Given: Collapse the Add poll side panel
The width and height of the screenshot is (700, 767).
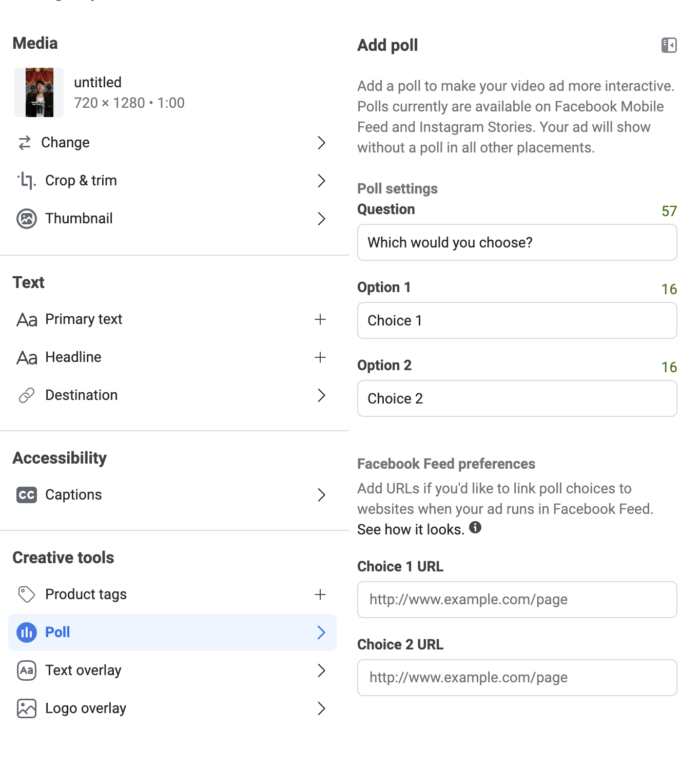Looking at the screenshot, I should coord(669,45).
